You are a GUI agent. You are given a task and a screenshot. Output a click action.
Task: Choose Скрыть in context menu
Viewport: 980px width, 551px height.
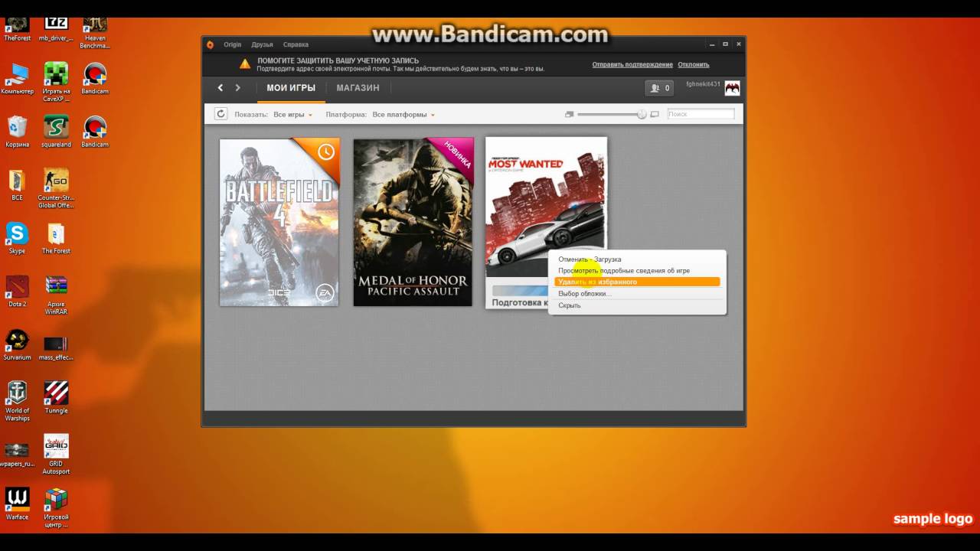(570, 305)
